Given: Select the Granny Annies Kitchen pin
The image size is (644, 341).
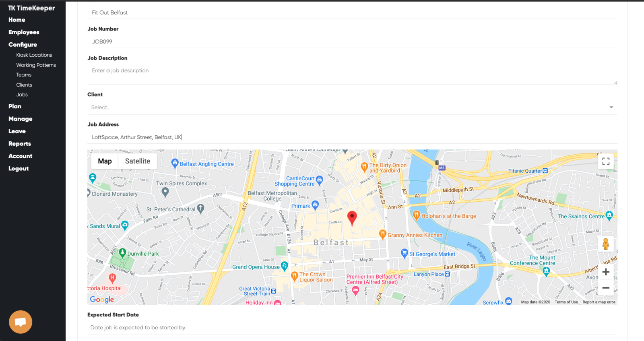Looking at the screenshot, I should coord(383,234).
